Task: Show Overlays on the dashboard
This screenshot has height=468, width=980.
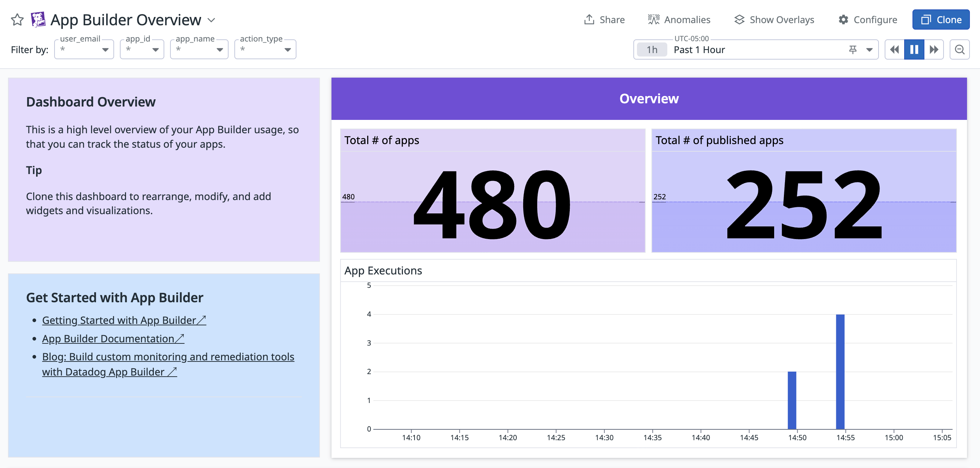Action: 774,20
